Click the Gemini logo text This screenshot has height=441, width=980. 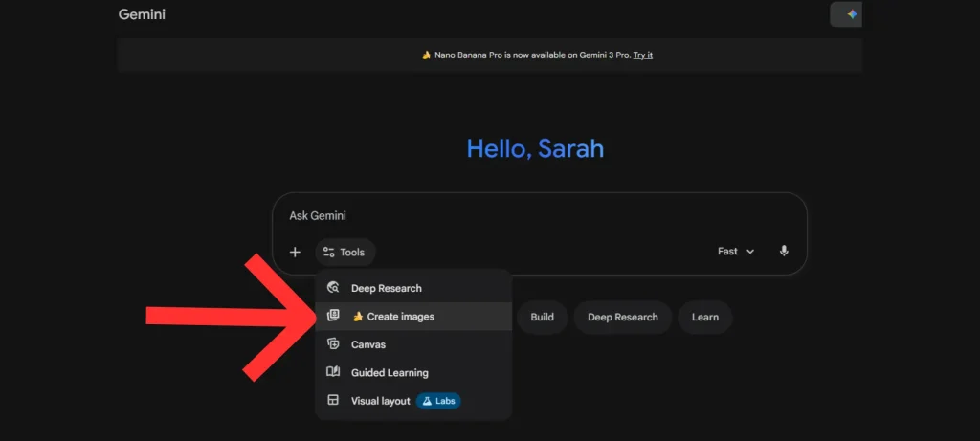point(142,14)
